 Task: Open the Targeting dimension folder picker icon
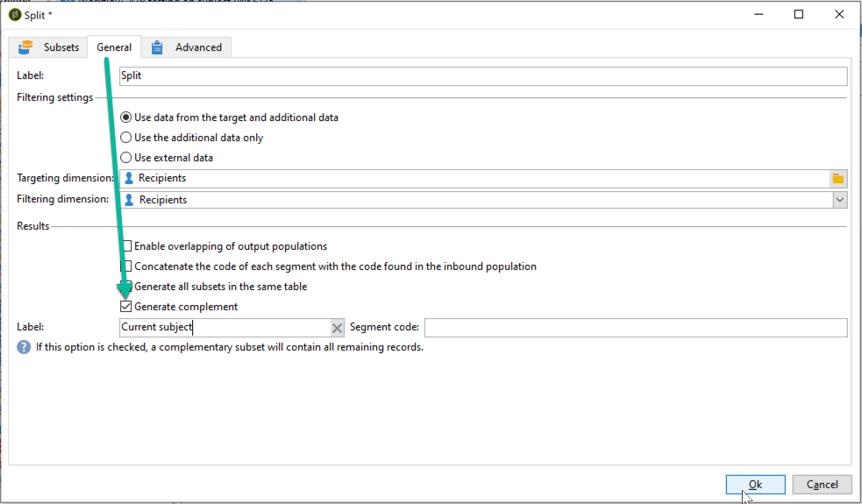(x=837, y=179)
